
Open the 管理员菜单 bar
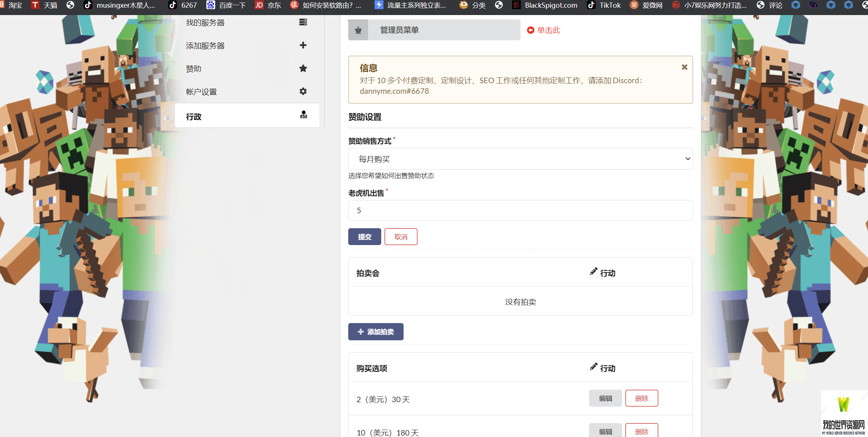point(434,30)
